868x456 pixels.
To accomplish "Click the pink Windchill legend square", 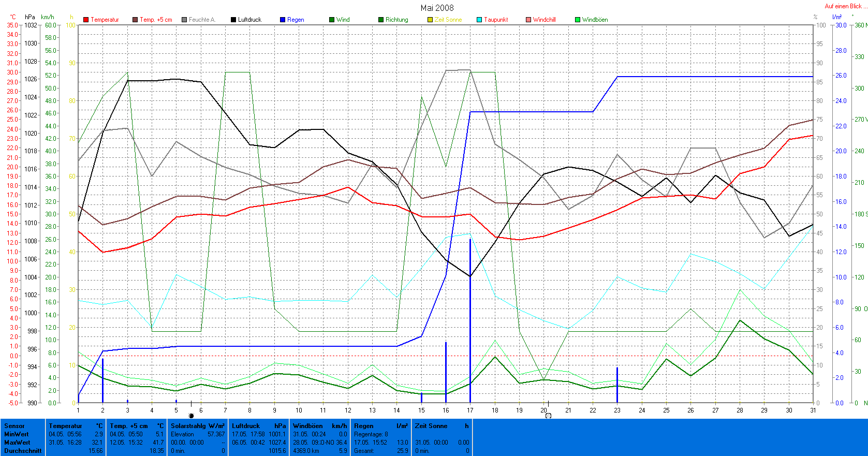I will (528, 20).
